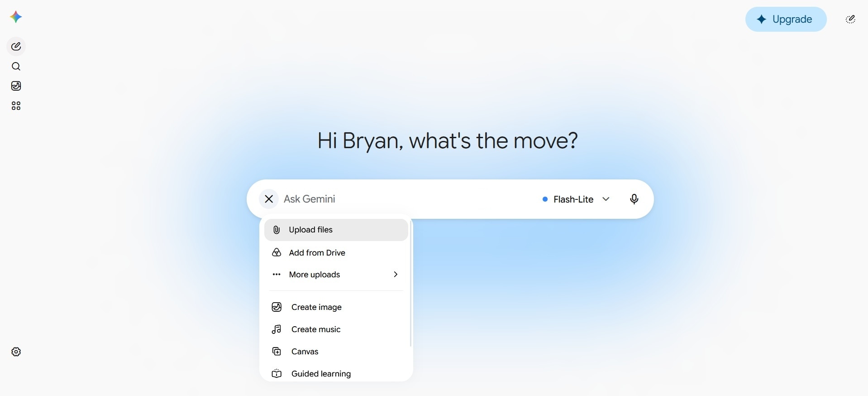This screenshot has width=868, height=396.
Task: Select Create music menu item
Action: [336, 329]
